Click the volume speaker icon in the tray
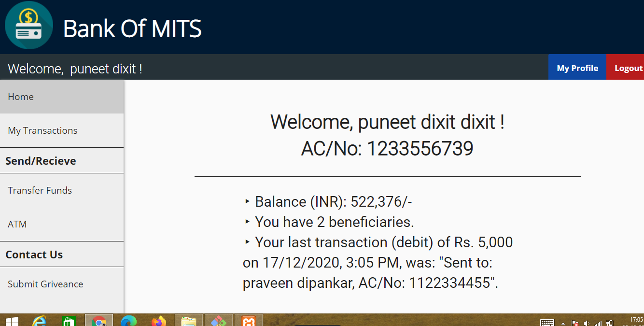Image resolution: width=644 pixels, height=326 pixels. [x=586, y=323]
